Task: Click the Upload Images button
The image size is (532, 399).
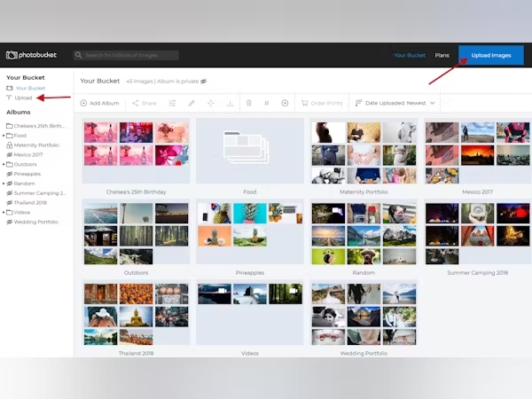Action: point(490,55)
